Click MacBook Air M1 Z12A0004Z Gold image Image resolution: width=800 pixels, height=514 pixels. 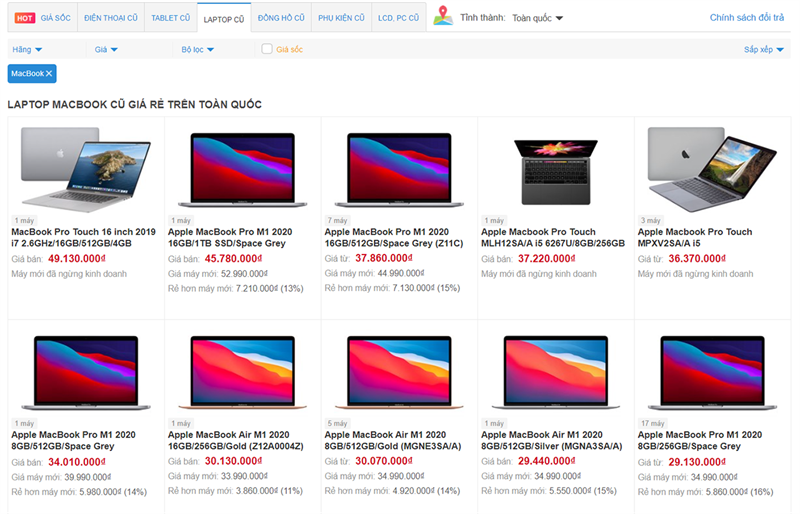[242, 372]
